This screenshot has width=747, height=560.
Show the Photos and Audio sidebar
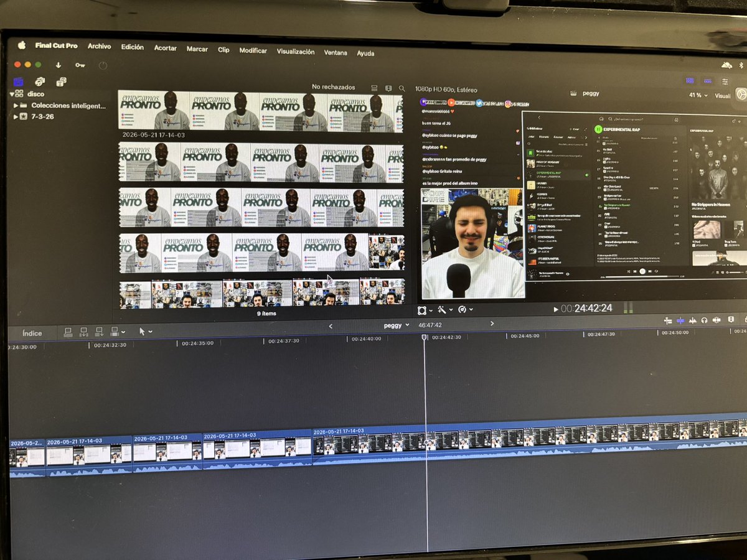40,82
